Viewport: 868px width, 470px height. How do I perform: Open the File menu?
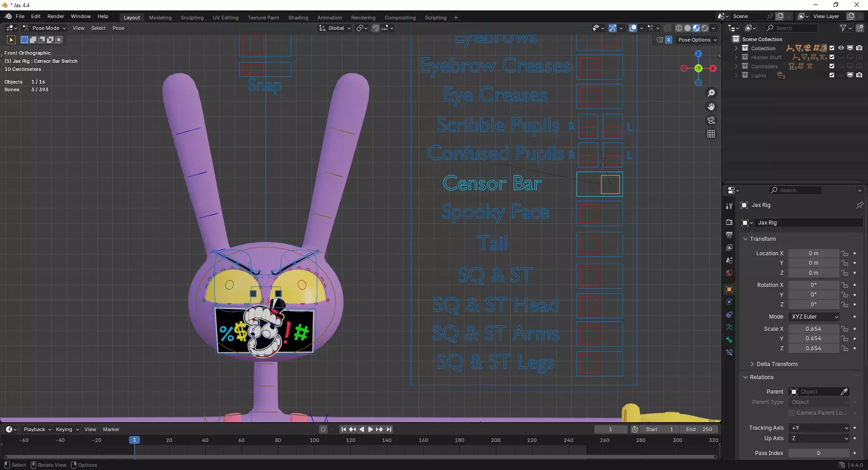(x=20, y=16)
